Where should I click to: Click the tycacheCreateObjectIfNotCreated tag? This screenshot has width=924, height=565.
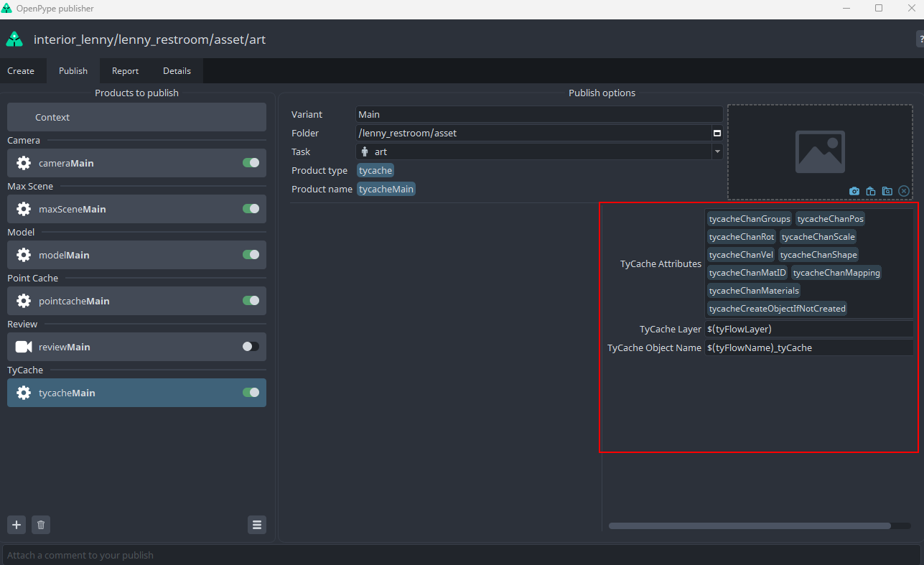(x=778, y=309)
